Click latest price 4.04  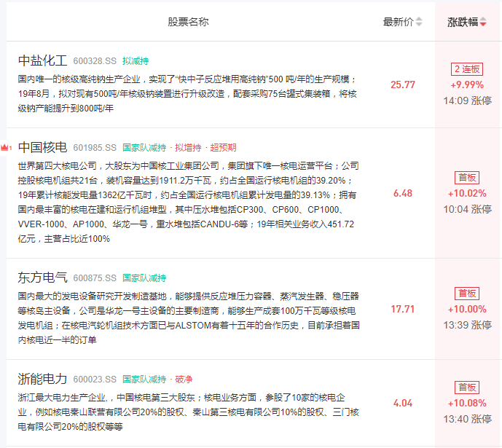(x=403, y=404)
